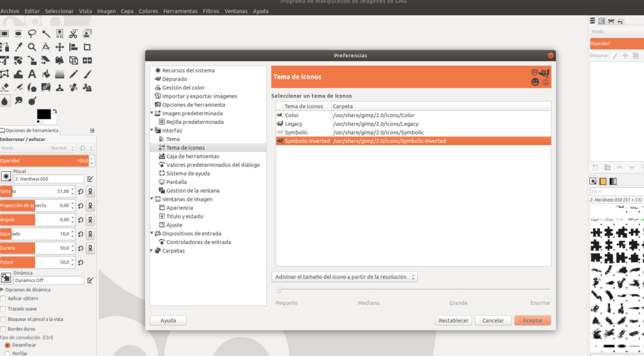
Task: Select the Dodge/Burn tool
Action: (x=32, y=101)
